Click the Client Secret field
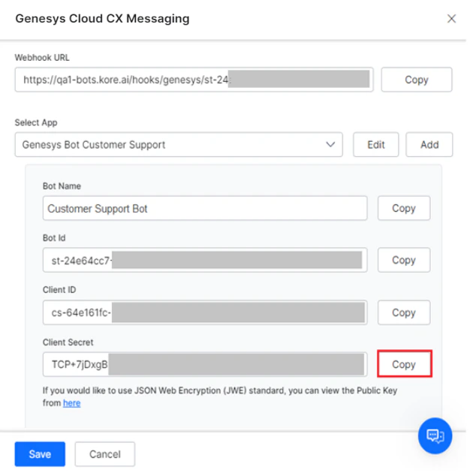 tap(205, 364)
